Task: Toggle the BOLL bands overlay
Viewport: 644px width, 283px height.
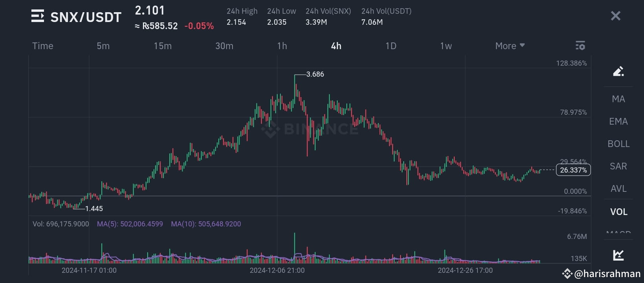Action: 618,143
